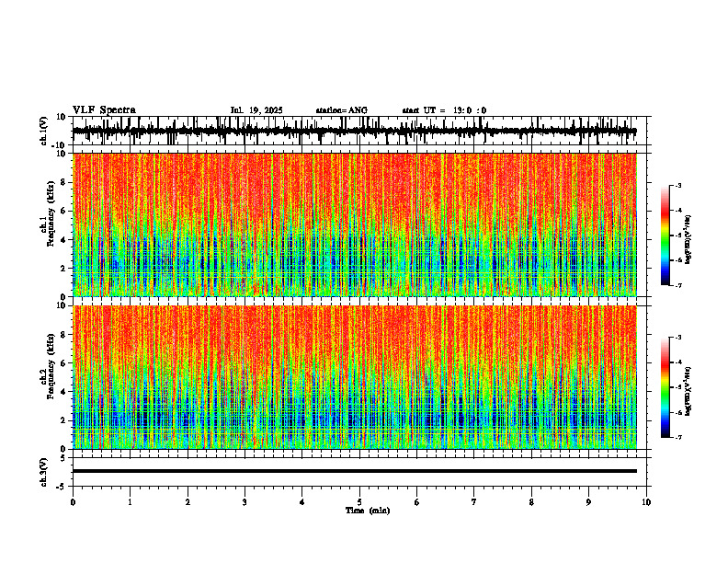Click time axis tick label "7" at bottom
728x563 pixels.
[x=474, y=502]
